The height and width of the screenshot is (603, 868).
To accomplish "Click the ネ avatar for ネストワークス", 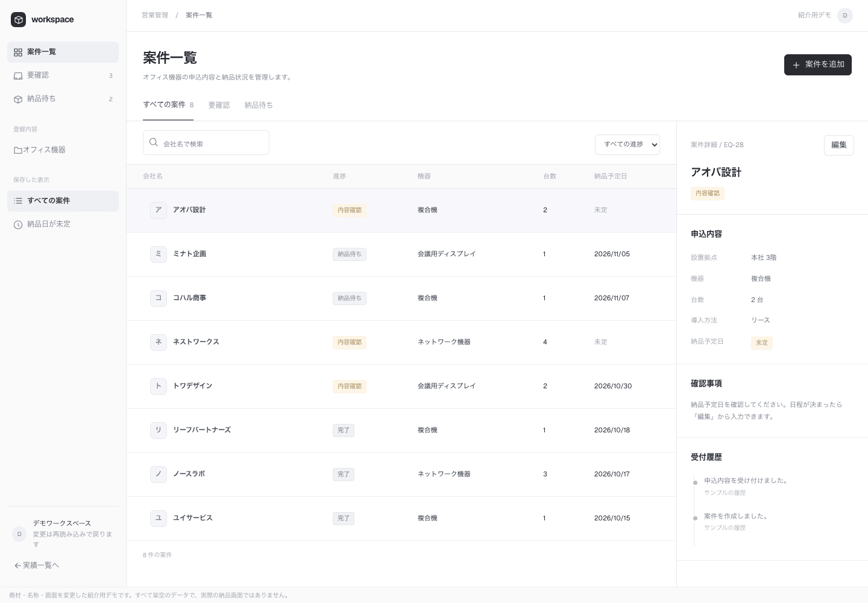I will click(x=159, y=343).
